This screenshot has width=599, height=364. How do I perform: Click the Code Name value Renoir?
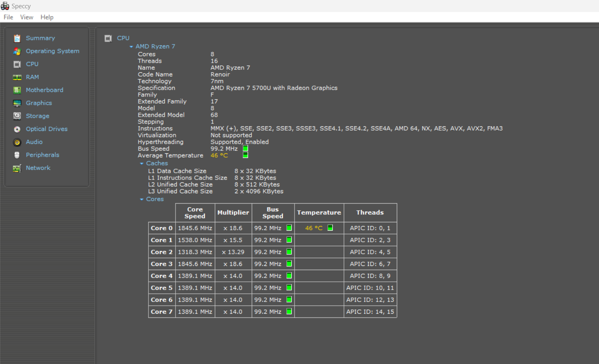coord(220,75)
